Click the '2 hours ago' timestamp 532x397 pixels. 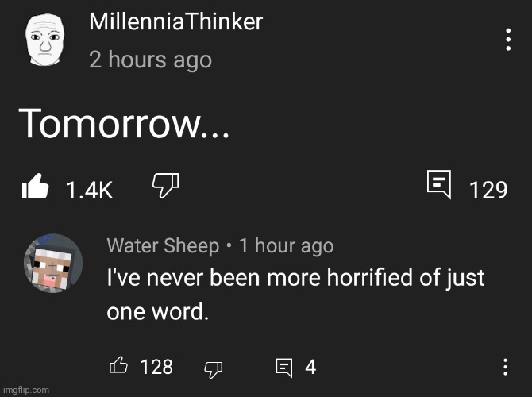click(x=151, y=60)
